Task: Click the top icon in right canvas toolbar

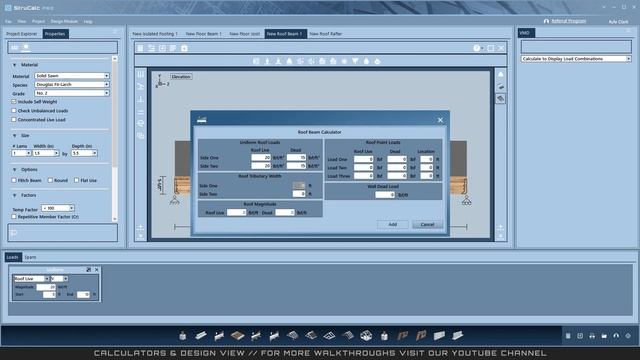Action: (500, 74)
